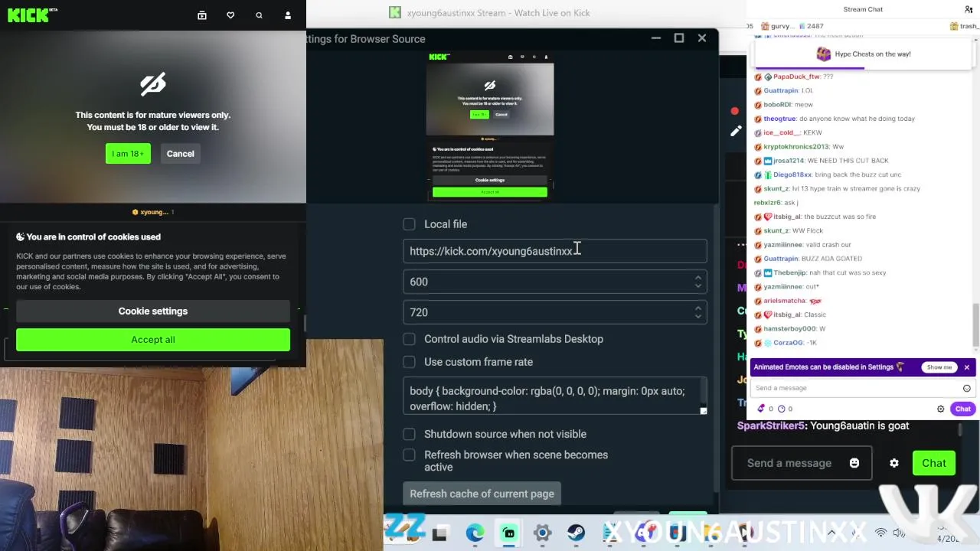Click the pencil edit icon beside the chat

(736, 131)
